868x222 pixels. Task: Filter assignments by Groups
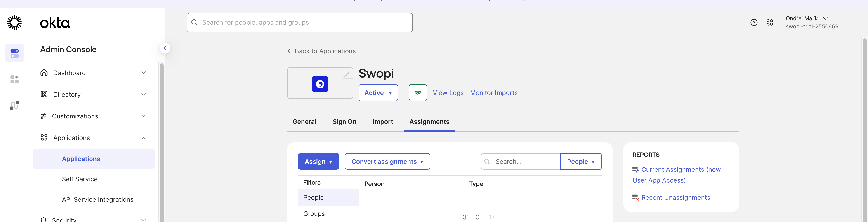[x=328, y=214]
